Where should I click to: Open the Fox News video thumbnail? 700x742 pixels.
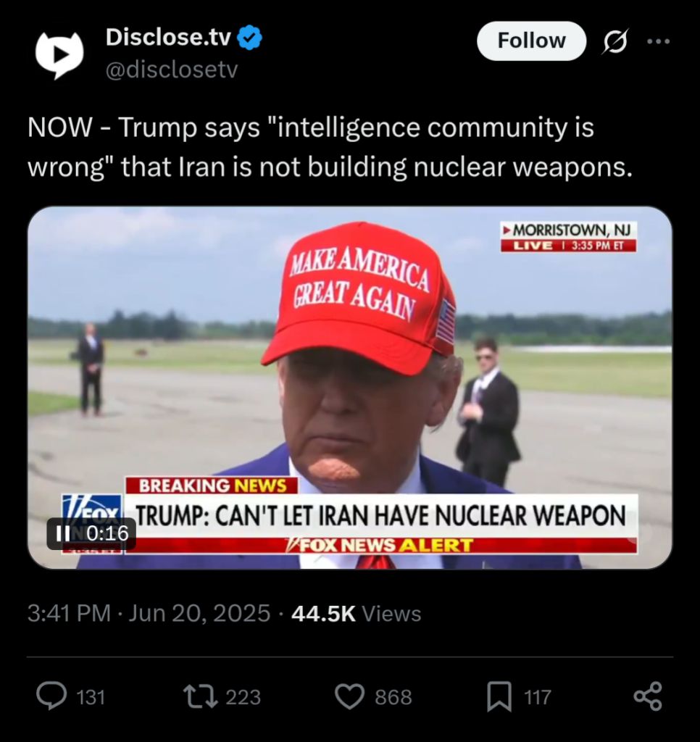350,388
